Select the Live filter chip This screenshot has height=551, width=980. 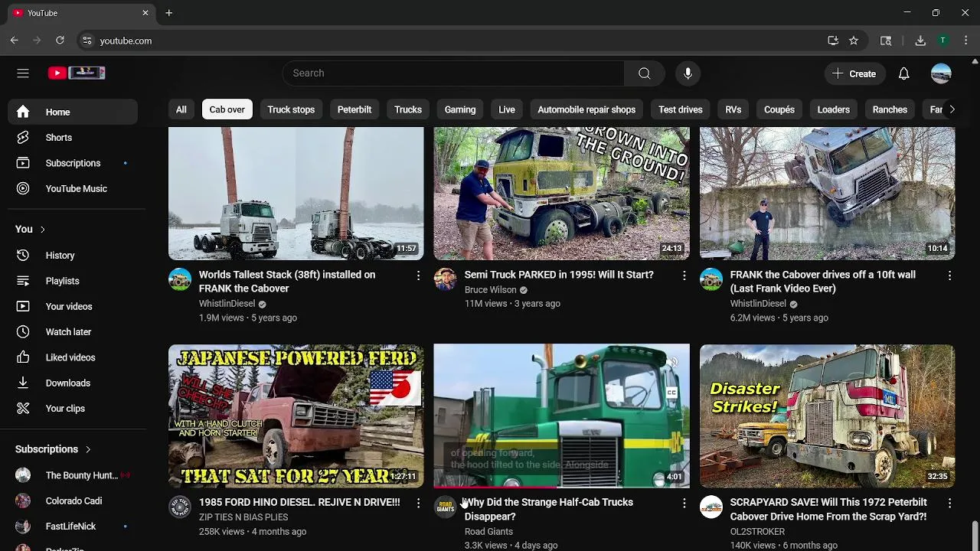tap(507, 109)
